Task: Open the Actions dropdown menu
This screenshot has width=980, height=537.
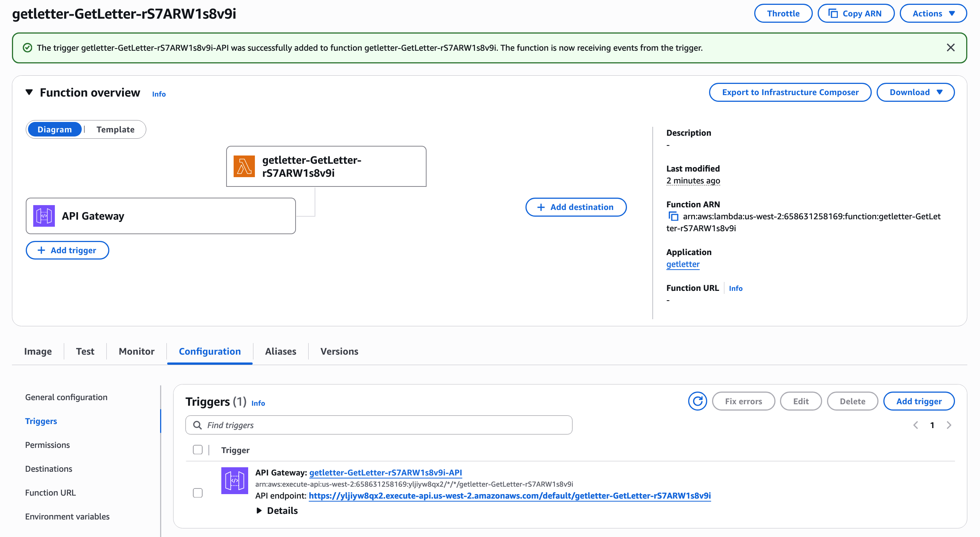Action: pyautogui.click(x=933, y=13)
